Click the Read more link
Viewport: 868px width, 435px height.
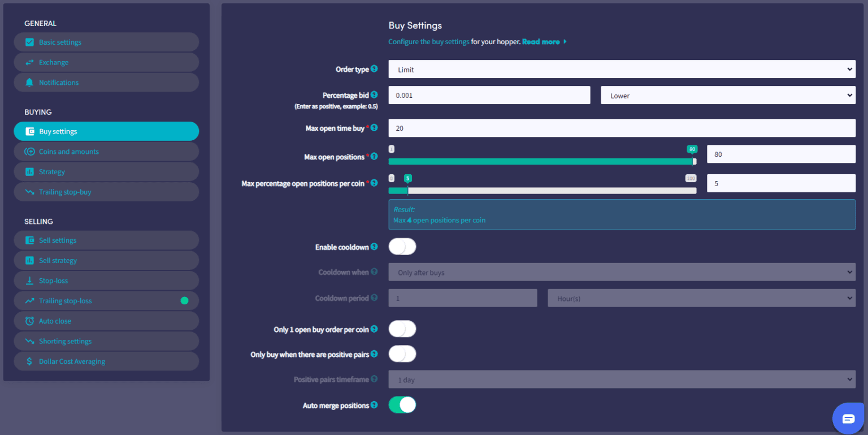[x=541, y=41]
